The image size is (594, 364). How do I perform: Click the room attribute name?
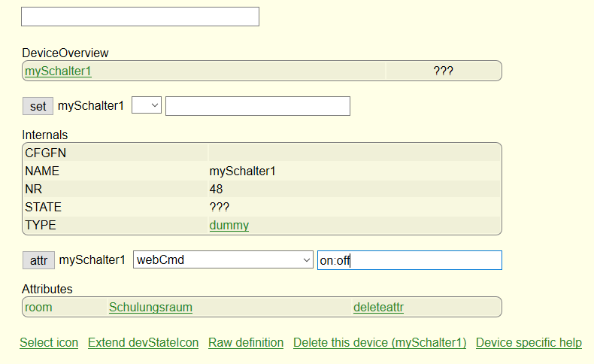click(38, 307)
